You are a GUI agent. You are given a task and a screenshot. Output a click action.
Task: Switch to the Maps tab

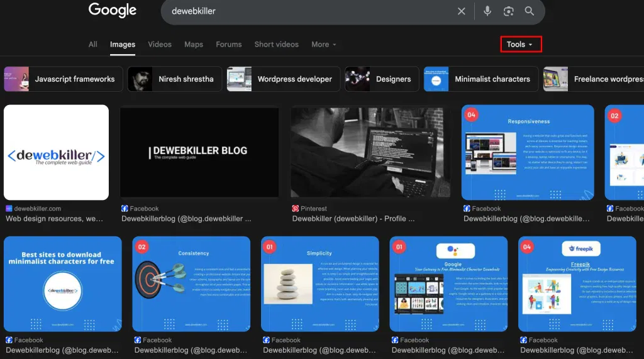click(x=194, y=45)
